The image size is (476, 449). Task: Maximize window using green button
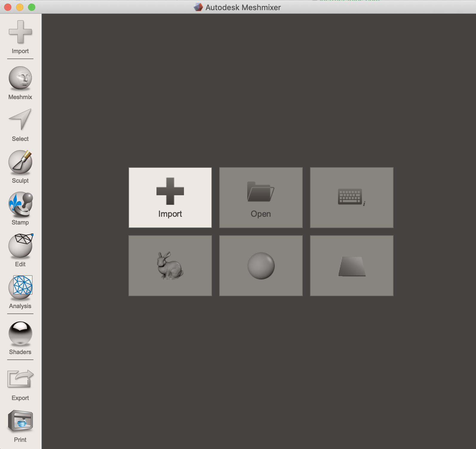click(x=32, y=7)
